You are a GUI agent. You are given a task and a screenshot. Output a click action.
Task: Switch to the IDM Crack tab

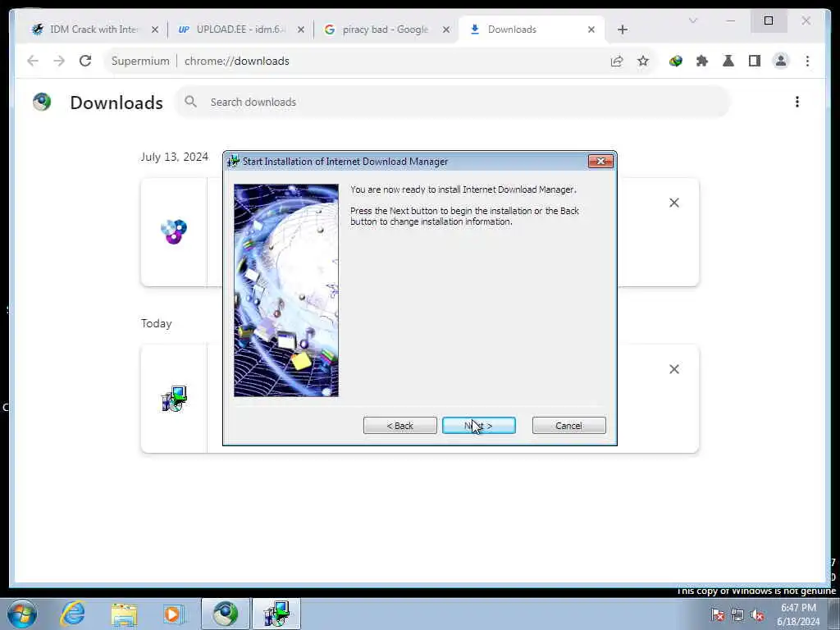(x=93, y=30)
